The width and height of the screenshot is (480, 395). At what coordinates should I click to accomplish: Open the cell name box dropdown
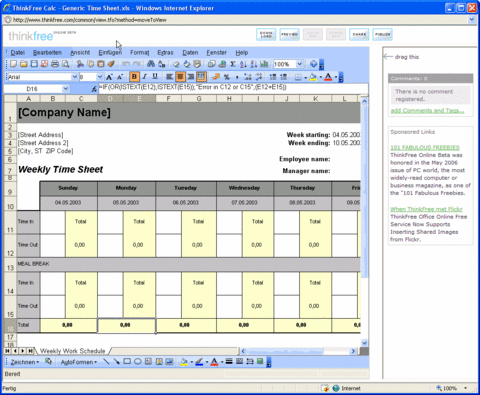pyautogui.click(x=66, y=89)
